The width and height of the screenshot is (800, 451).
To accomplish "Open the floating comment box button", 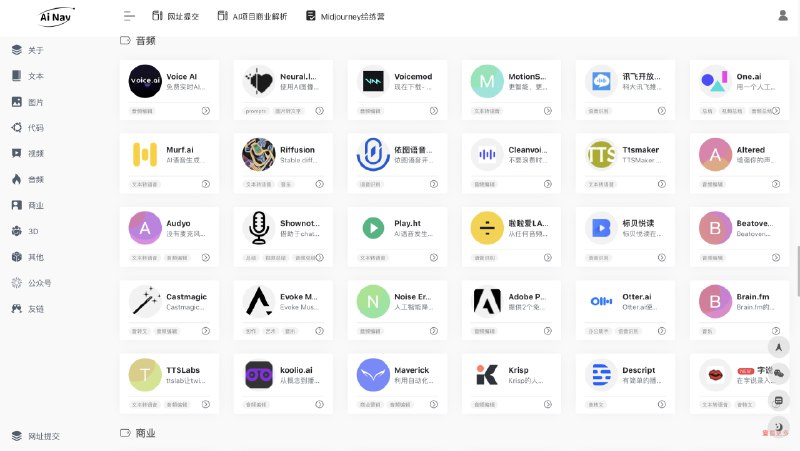I will point(779,400).
